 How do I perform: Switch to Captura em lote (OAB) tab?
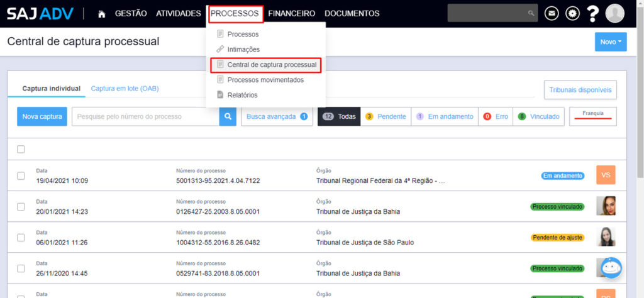125,89
